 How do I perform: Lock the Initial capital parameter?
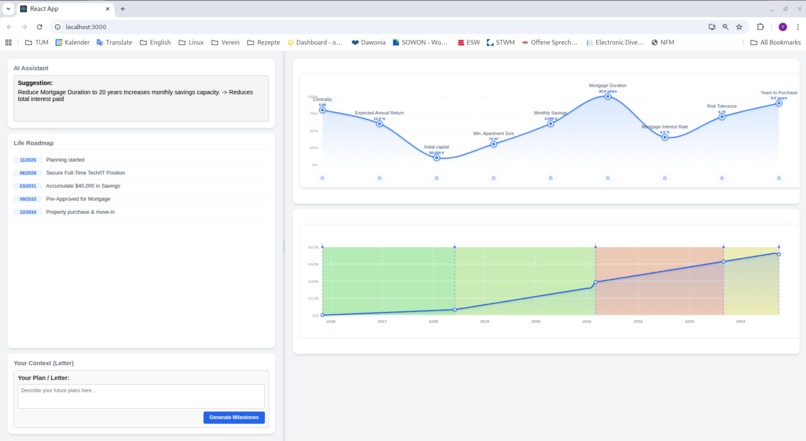pos(436,178)
